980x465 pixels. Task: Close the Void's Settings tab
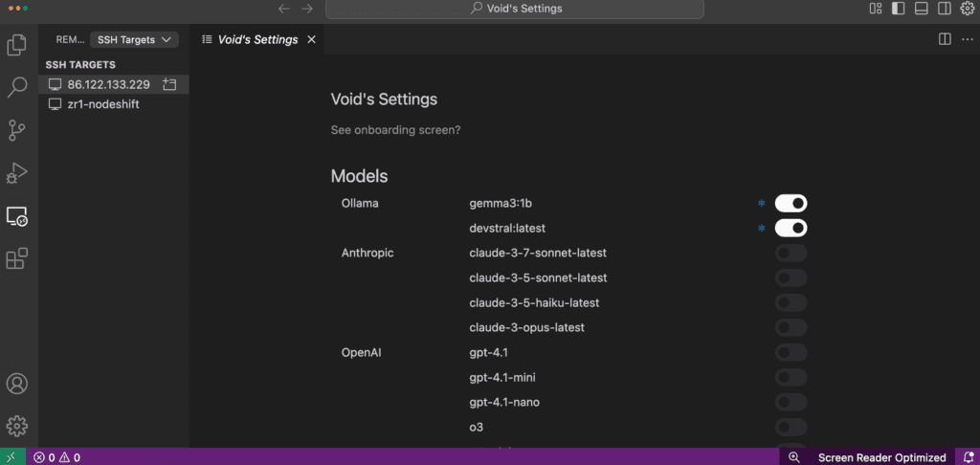pos(311,39)
